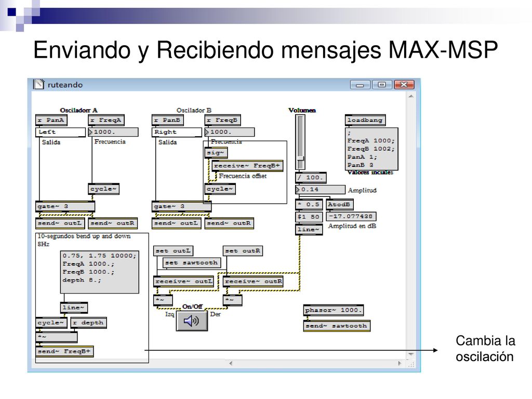Screen dimensions: 532x399
Task: Select the send~ FreqB+ object
Action: click(64, 352)
